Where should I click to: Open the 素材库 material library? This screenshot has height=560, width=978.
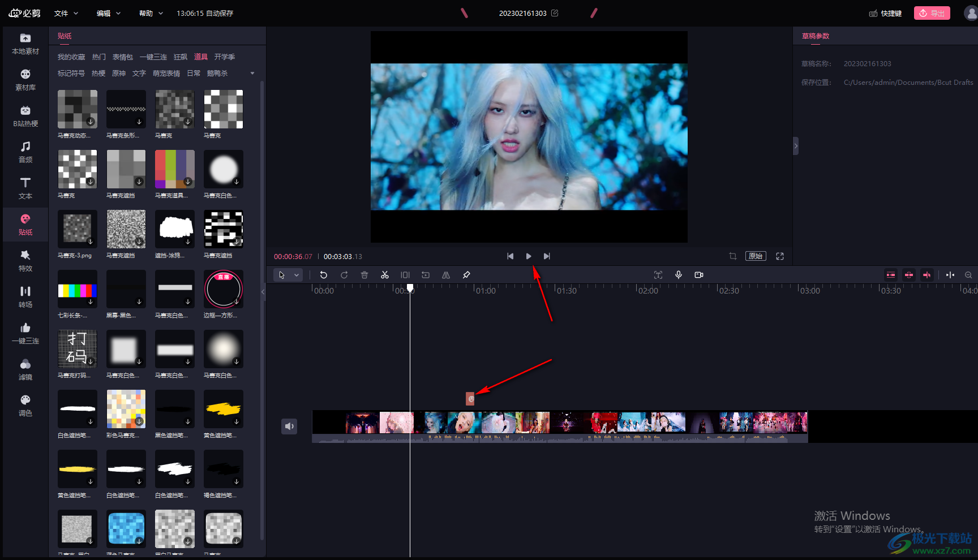(25, 80)
